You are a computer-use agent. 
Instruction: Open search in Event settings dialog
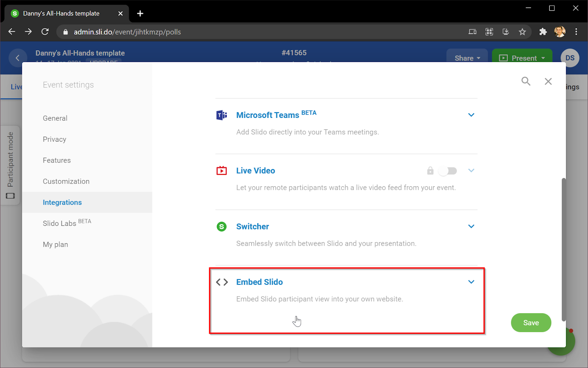click(x=526, y=81)
